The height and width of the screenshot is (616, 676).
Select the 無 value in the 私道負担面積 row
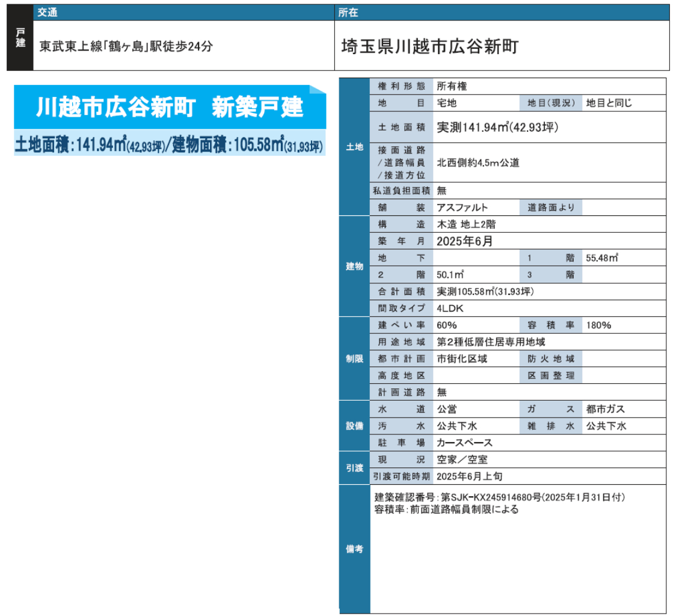441,191
